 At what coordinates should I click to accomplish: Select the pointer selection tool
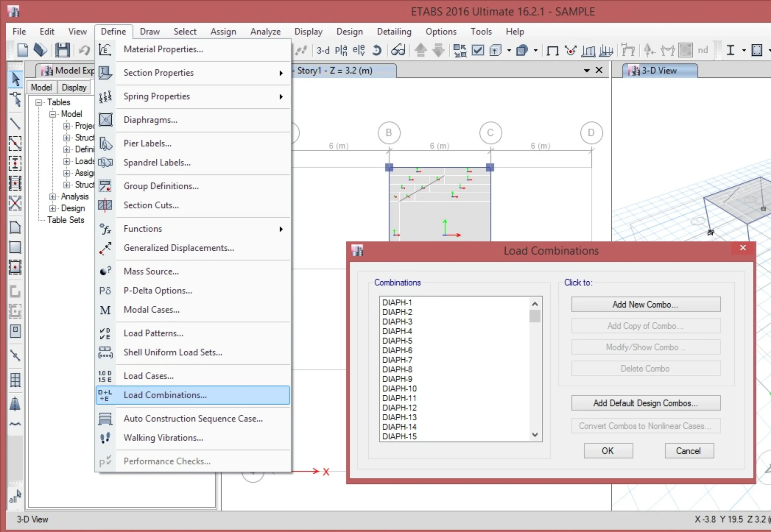[15, 79]
